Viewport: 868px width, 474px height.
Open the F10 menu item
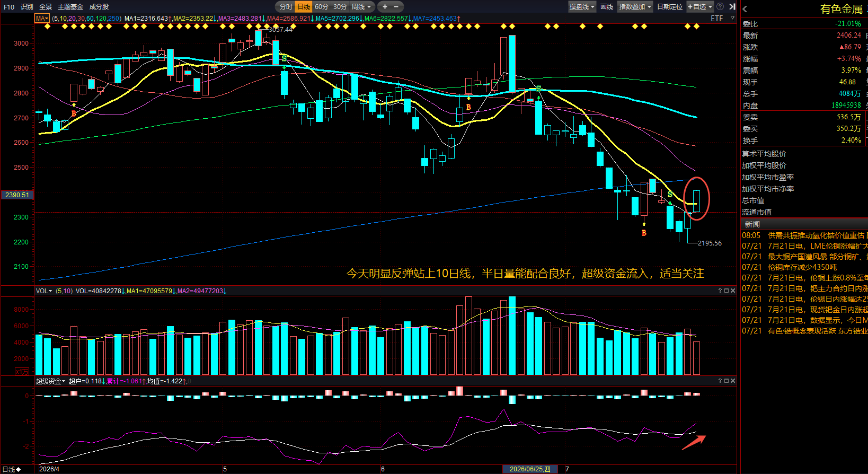pos(9,7)
